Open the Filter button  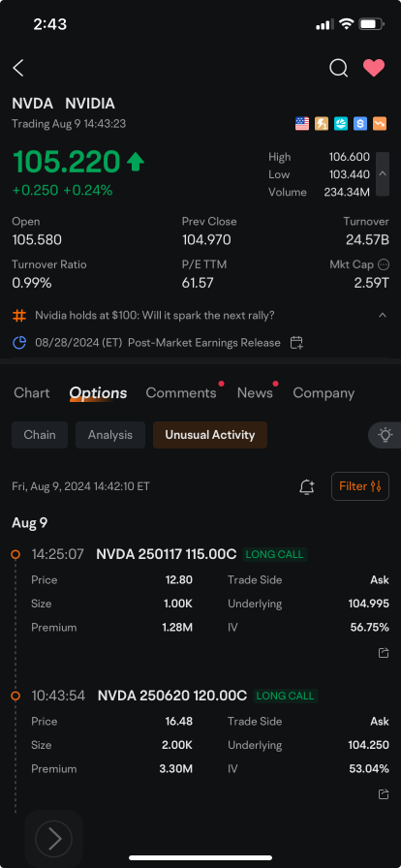tap(360, 486)
